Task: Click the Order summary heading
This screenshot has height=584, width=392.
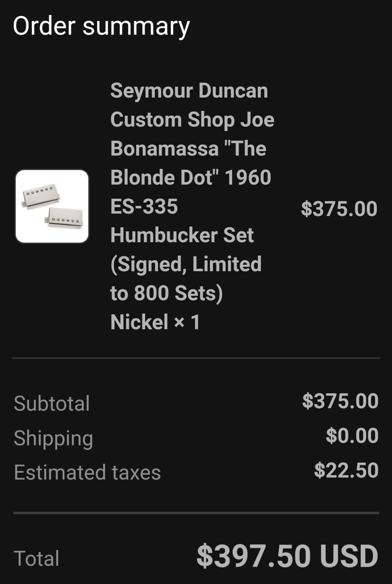Action: click(x=101, y=27)
